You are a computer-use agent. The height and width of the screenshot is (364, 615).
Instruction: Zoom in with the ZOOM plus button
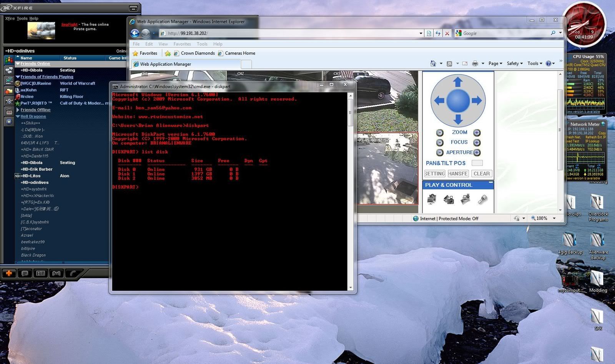pos(477,133)
